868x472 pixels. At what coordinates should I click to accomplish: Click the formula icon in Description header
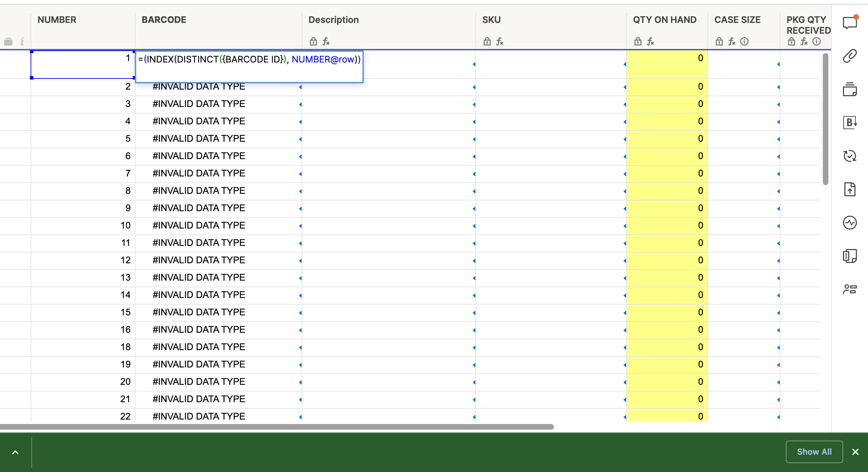point(326,42)
